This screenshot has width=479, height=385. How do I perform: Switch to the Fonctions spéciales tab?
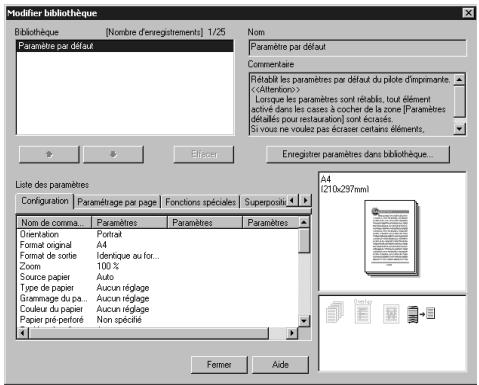200,202
